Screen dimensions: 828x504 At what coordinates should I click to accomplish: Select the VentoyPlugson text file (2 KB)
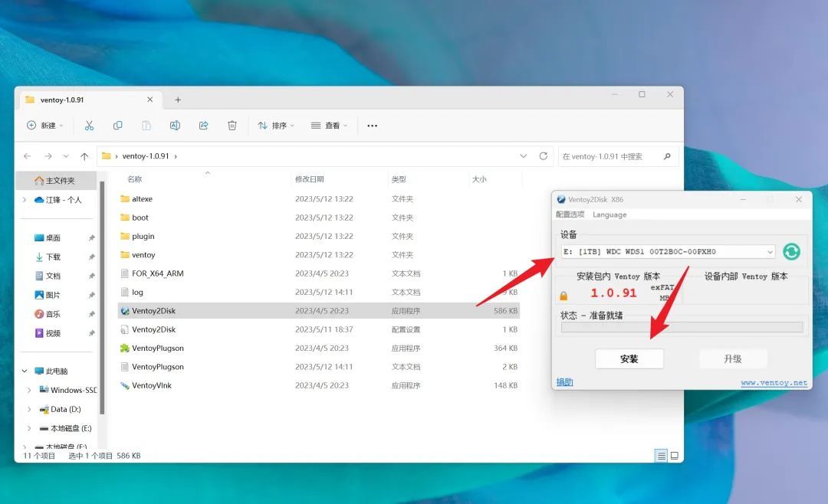tap(319, 367)
